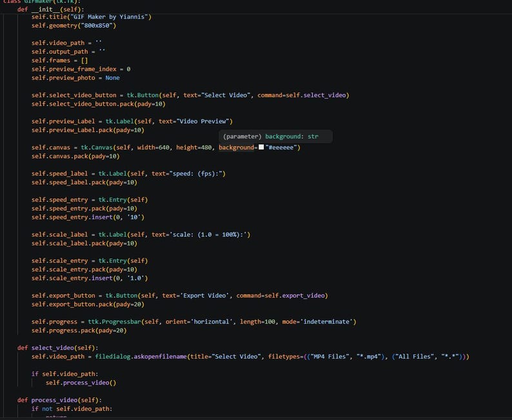Click the "speed: (fps):" string
512x420 pixels.
click(x=196, y=173)
